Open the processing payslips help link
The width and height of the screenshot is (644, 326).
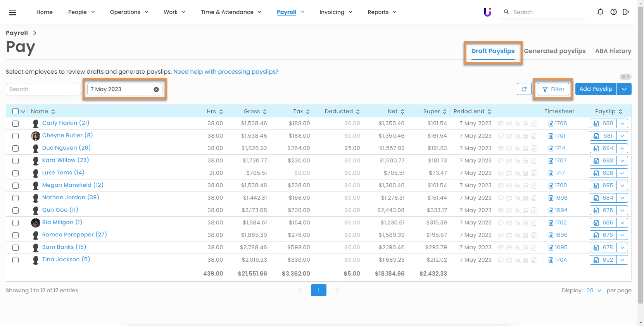226,72
